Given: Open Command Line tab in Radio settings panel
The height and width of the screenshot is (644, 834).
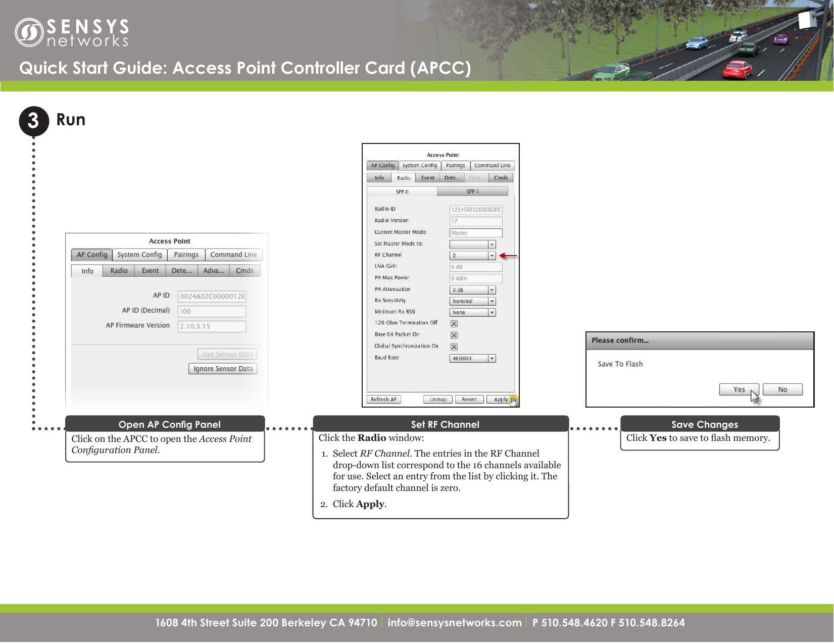Looking at the screenshot, I should 492,166.
